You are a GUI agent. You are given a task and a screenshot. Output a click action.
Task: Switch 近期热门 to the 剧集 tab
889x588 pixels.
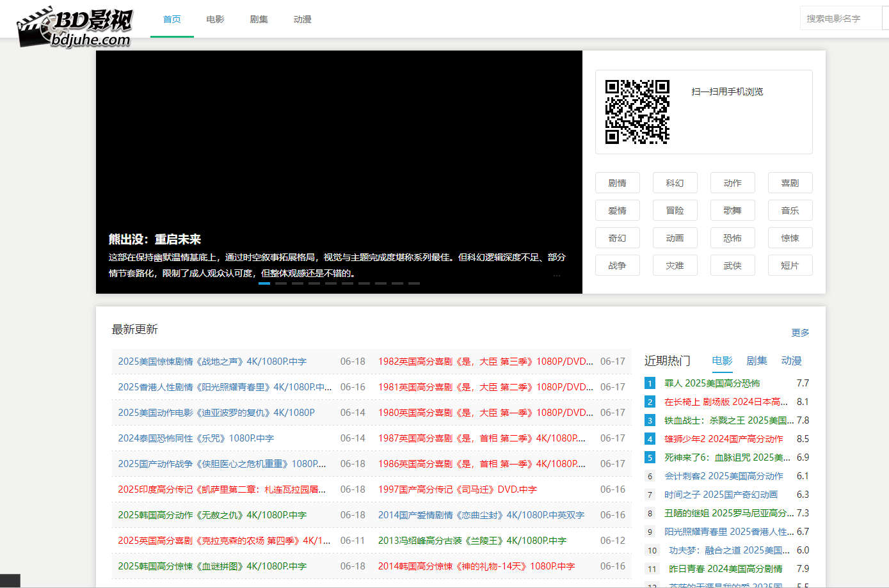(757, 361)
